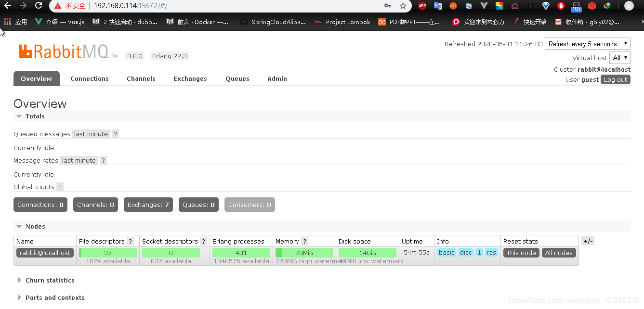Open the 快速开始 bookmark
The image size is (644, 309).
click(530, 22)
